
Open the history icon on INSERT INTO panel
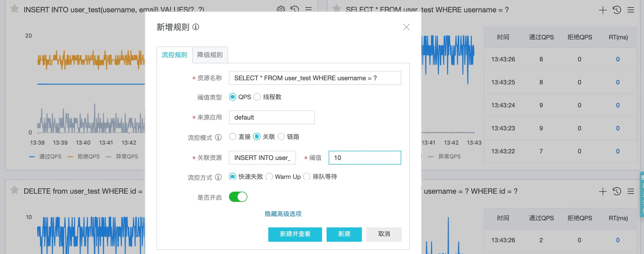295,9
